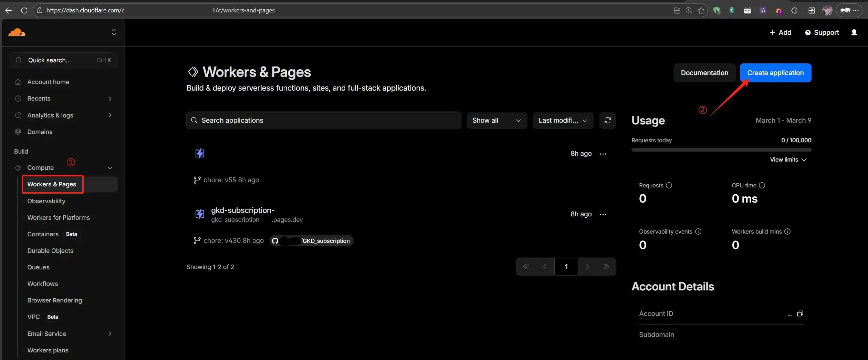Click the browser 更新 update button
The width and height of the screenshot is (868, 360).
coord(849,10)
